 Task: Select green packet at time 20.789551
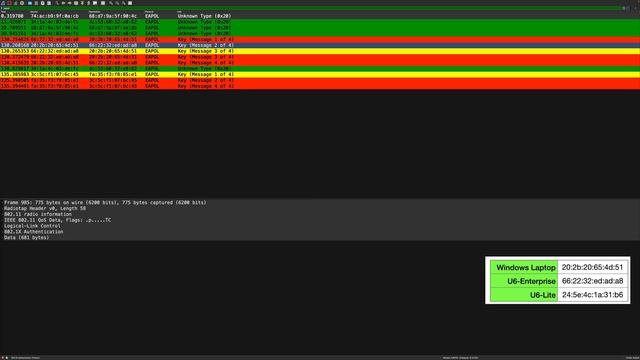coord(320,28)
